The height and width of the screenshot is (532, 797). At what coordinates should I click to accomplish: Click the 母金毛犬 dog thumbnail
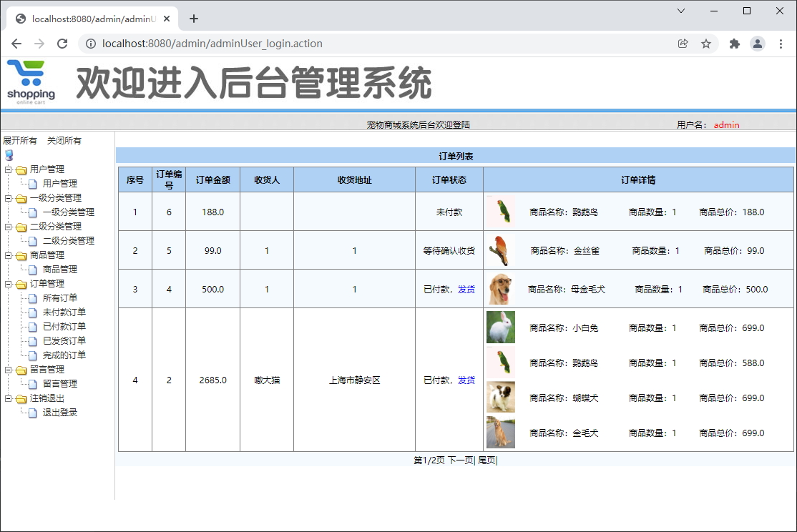click(501, 289)
